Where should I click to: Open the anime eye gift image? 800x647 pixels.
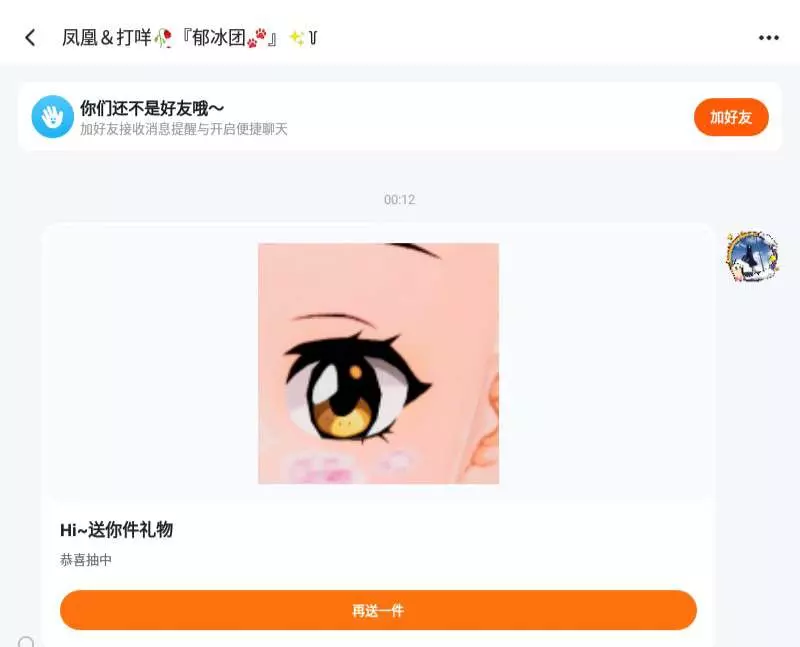[x=379, y=363]
